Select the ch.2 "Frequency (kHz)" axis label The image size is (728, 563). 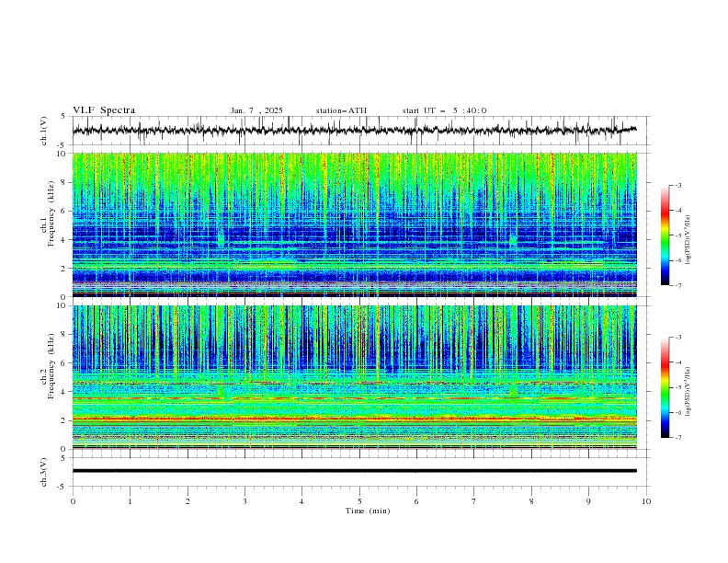pos(51,365)
